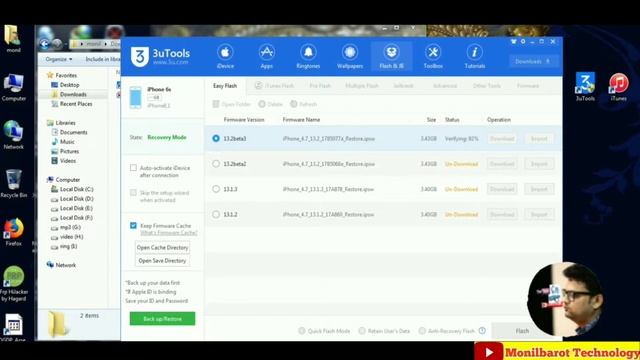
Task: Click the Firmware Version column header
Action: pyautogui.click(x=244, y=120)
